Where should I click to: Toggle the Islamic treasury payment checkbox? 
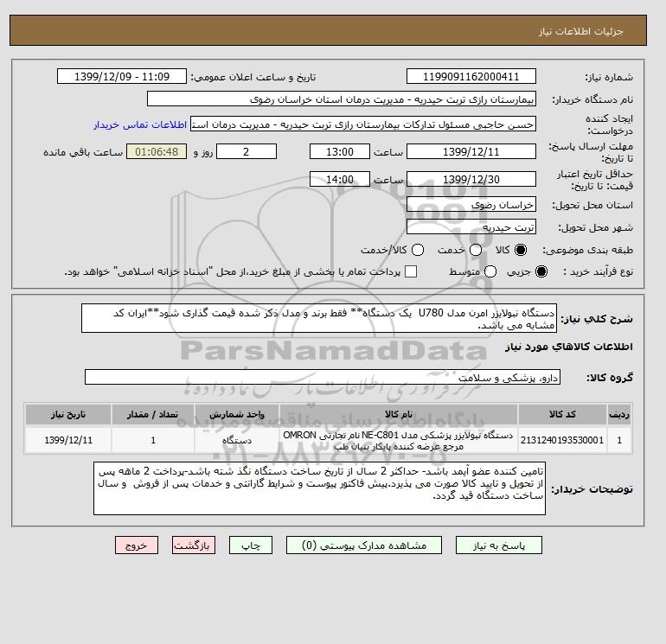pos(411,271)
